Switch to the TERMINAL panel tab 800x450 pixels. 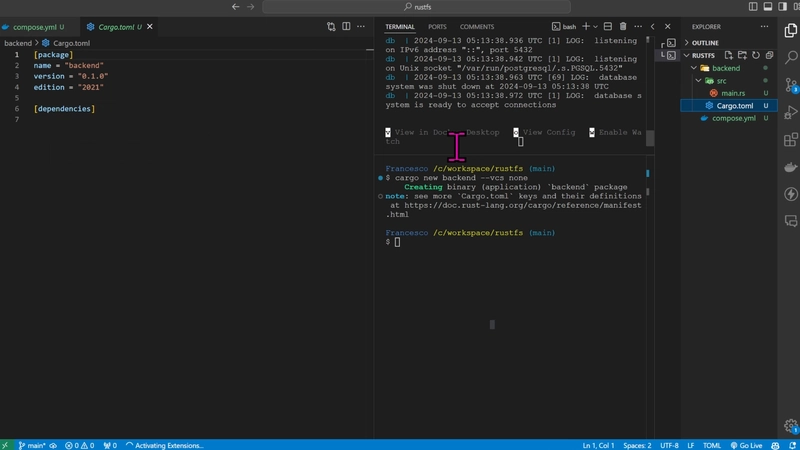point(400,27)
